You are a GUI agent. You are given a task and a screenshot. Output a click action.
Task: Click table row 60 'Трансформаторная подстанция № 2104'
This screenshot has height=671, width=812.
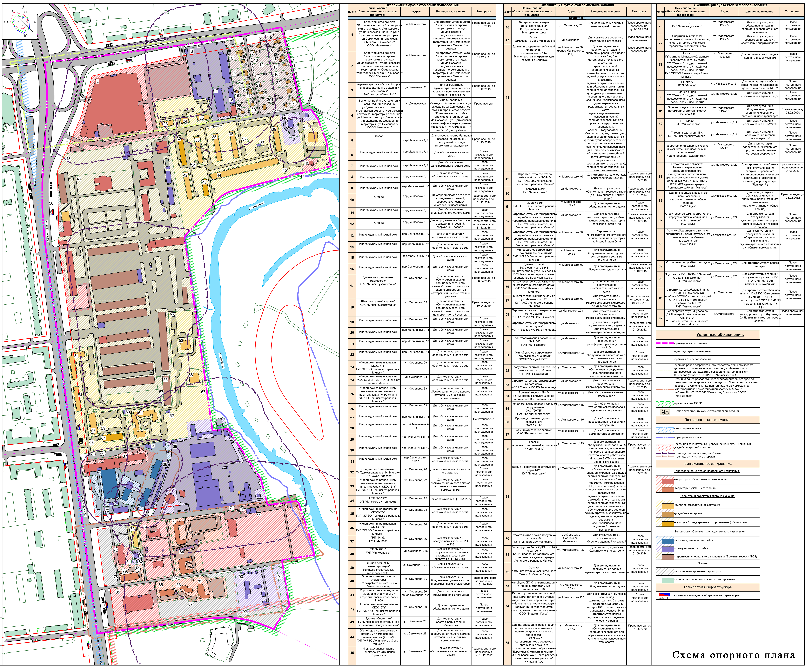click(x=577, y=342)
